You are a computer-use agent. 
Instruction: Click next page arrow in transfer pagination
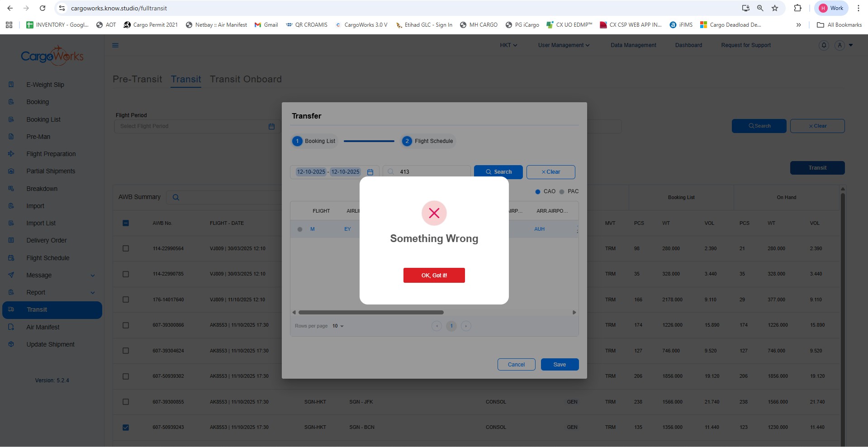(x=466, y=326)
